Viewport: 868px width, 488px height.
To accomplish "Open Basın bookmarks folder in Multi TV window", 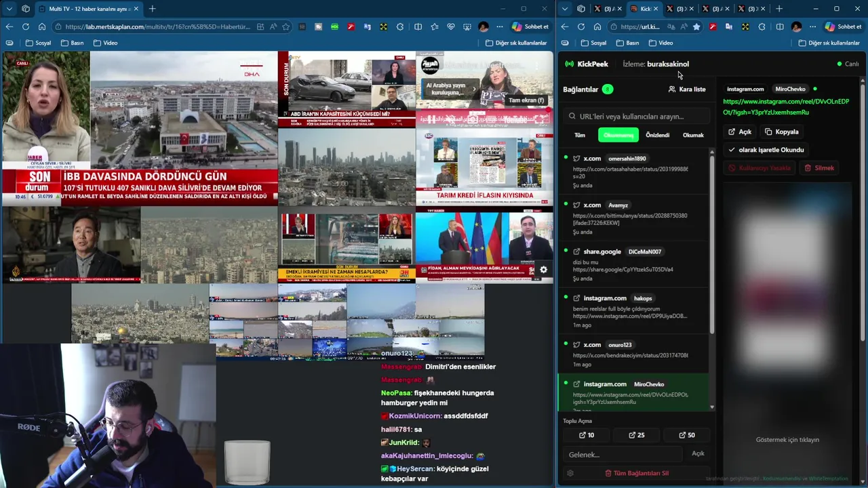I will click(x=72, y=43).
